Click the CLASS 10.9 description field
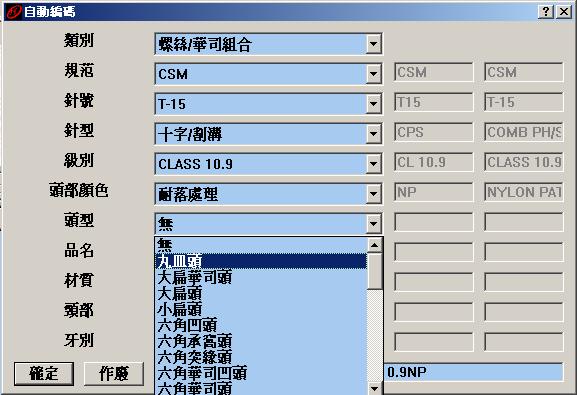The image size is (577, 395). 524,162
